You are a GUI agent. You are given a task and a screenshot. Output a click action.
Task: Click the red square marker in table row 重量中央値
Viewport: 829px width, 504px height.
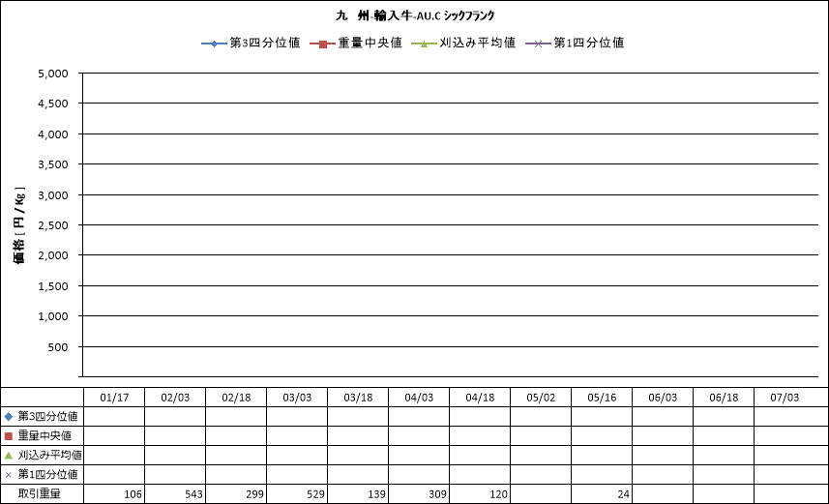[8, 436]
